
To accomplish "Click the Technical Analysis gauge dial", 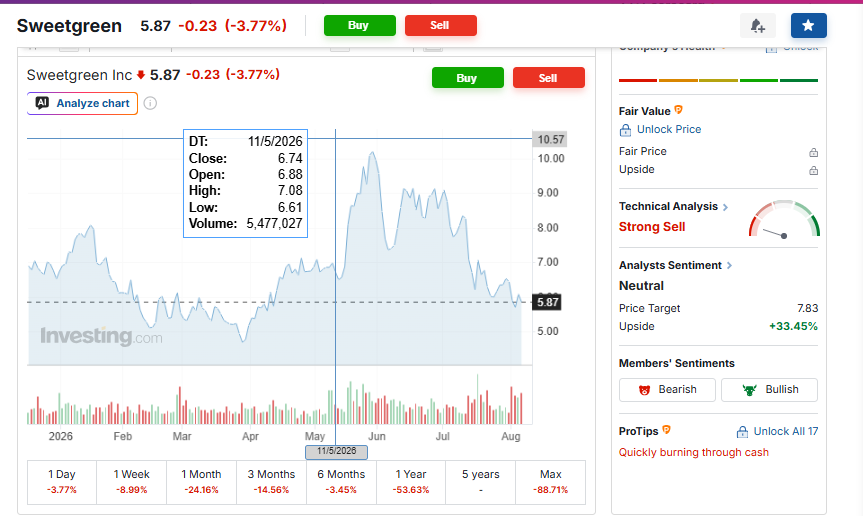I will [784, 219].
